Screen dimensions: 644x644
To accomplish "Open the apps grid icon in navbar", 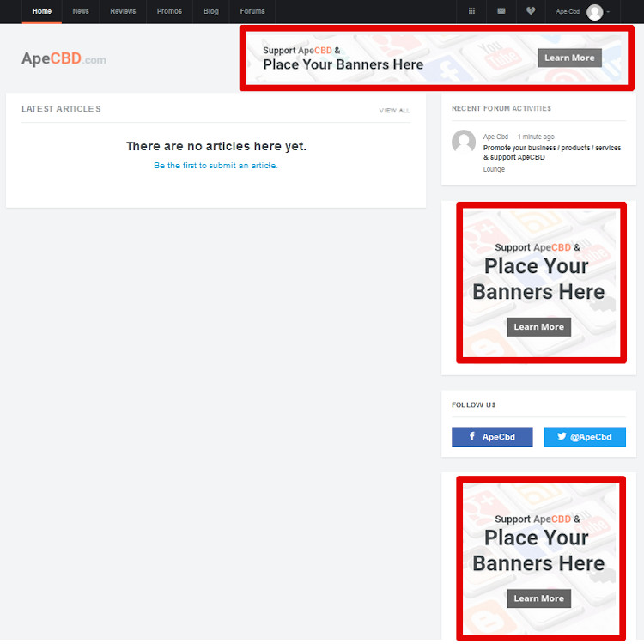I will (471, 11).
